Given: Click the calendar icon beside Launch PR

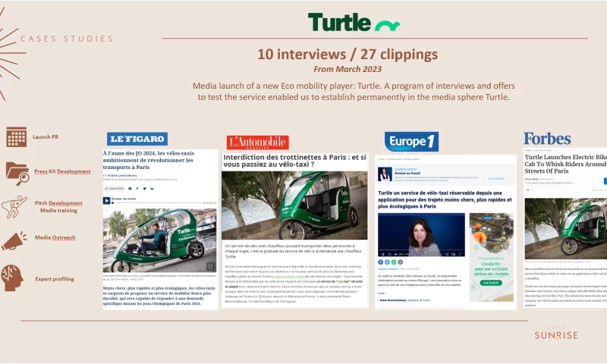Looking at the screenshot, I should tap(17, 137).
